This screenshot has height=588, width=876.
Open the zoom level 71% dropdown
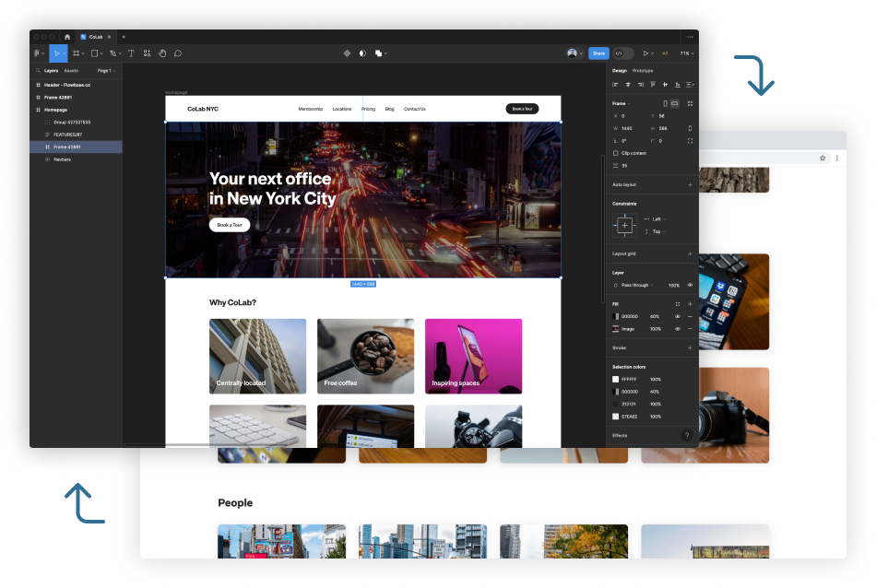[685, 53]
